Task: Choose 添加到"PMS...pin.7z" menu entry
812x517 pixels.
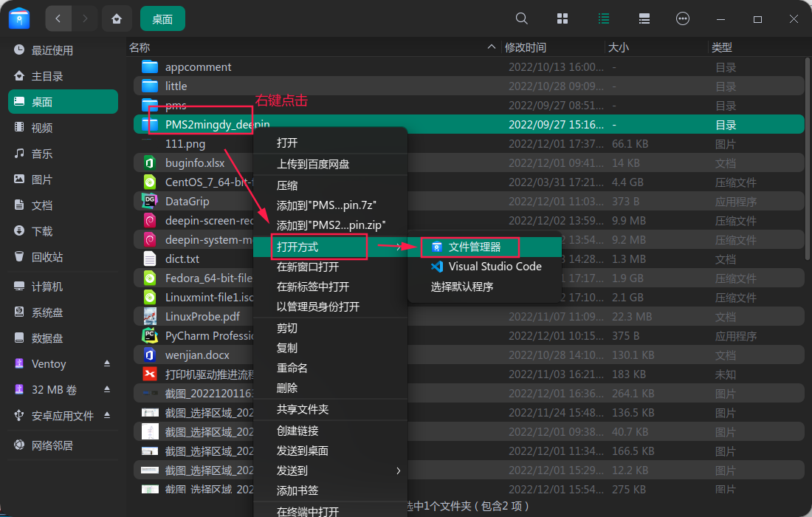Action: [330, 205]
